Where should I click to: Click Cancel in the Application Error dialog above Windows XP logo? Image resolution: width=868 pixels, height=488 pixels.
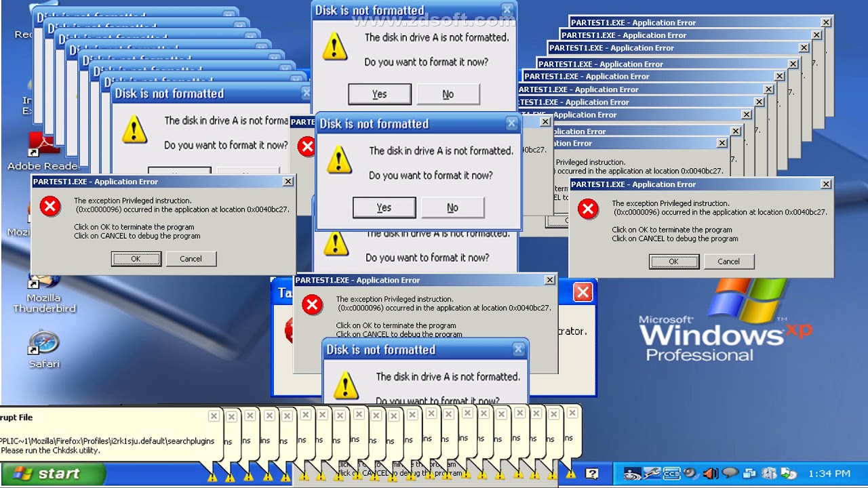(729, 262)
